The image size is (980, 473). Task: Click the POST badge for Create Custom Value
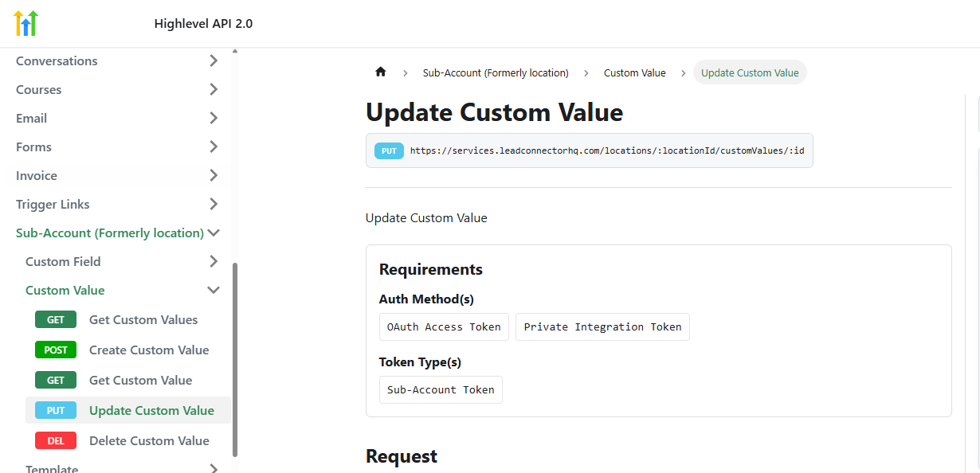pos(56,350)
